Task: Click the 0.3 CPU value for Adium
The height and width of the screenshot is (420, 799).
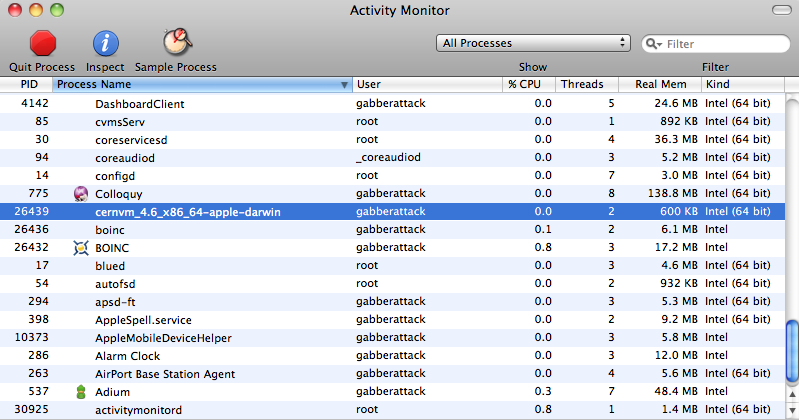Action: pos(543,391)
